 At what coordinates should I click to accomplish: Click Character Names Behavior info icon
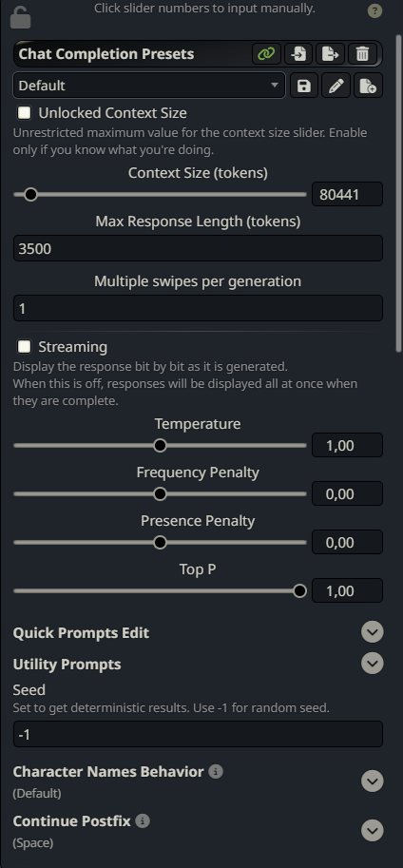click(216, 771)
